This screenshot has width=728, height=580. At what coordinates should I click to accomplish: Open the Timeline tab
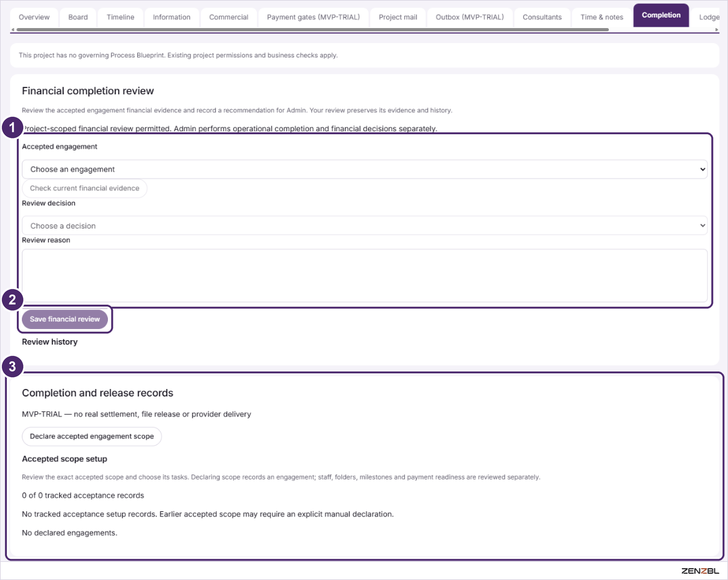pos(120,17)
